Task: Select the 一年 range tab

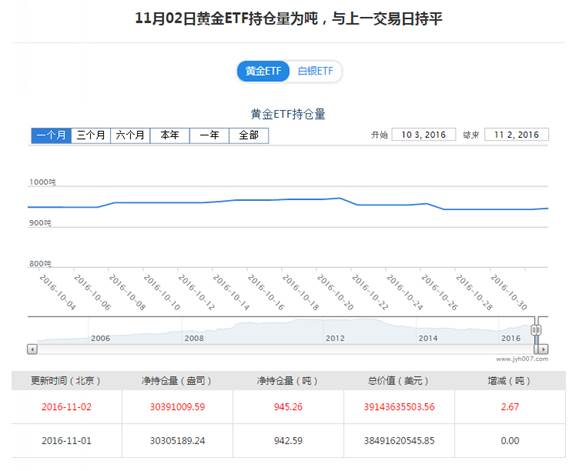Action: 209,136
